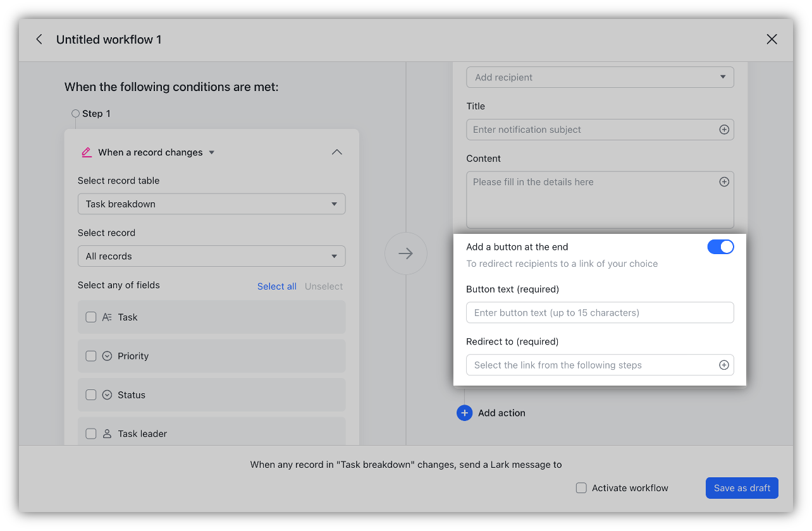Focus the Enter notification subject field
The image size is (812, 531).
pos(600,130)
